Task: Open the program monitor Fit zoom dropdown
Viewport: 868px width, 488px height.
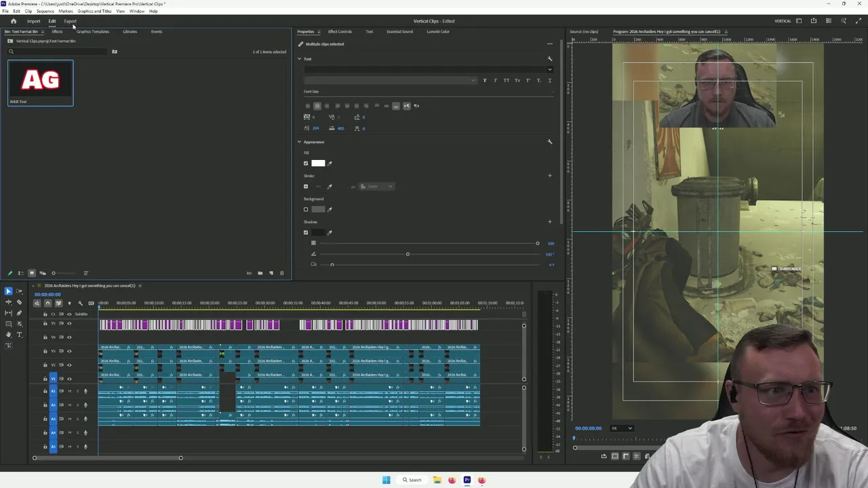Action: click(623, 428)
